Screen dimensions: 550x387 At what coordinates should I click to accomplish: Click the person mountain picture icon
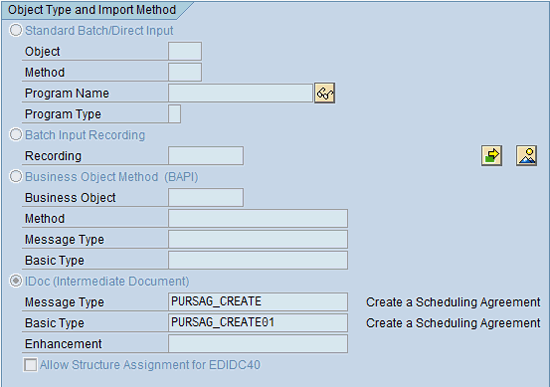[526, 155]
